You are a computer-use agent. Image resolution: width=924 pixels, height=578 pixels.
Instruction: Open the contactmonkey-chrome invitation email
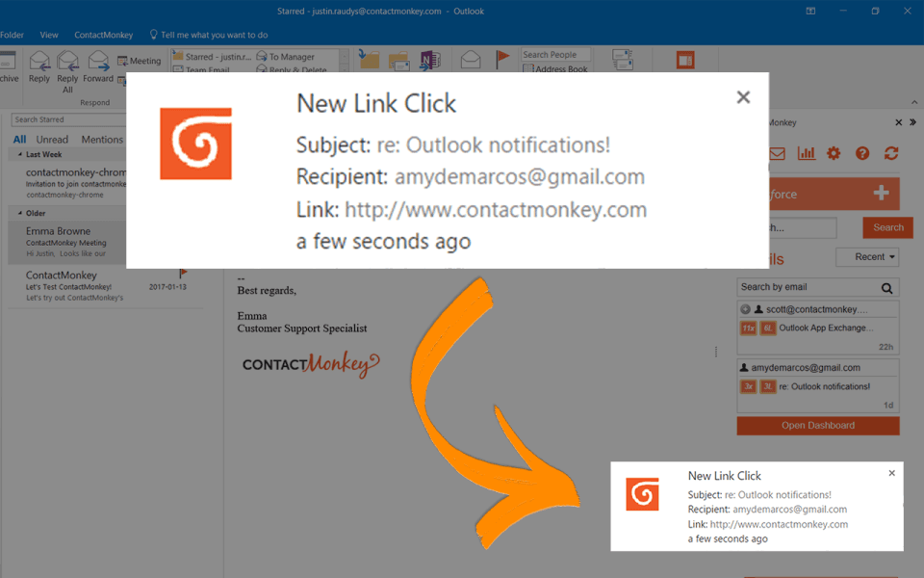pyautogui.click(x=75, y=183)
